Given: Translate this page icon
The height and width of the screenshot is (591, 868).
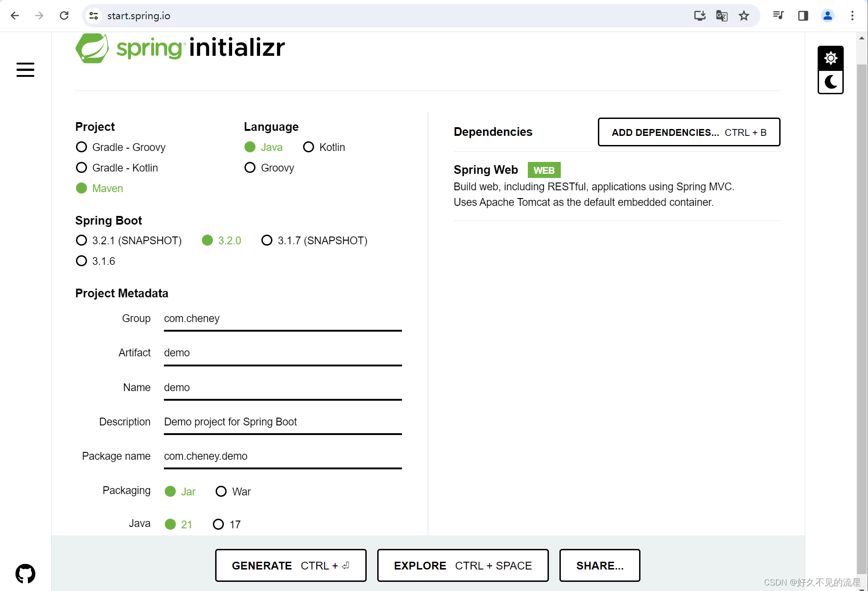Looking at the screenshot, I should click(x=722, y=16).
